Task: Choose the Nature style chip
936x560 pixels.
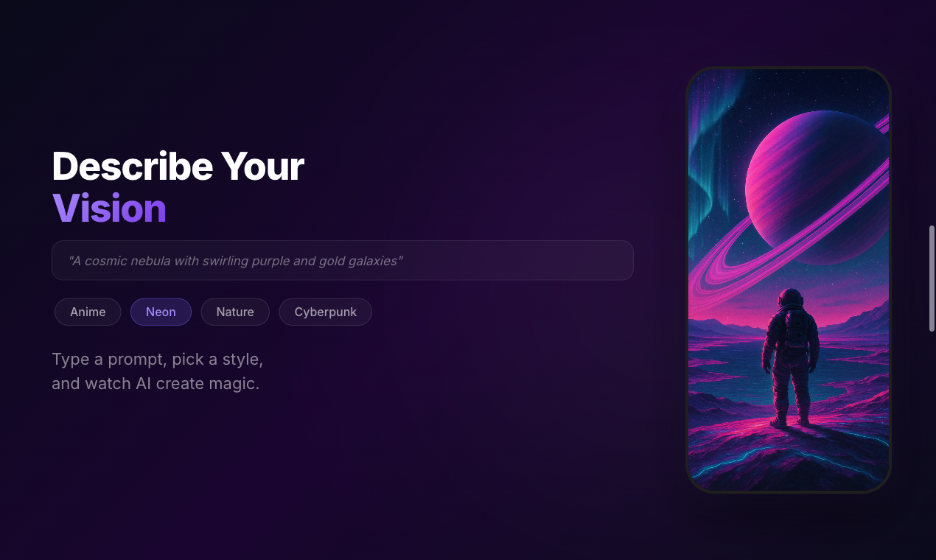Action: pos(235,312)
